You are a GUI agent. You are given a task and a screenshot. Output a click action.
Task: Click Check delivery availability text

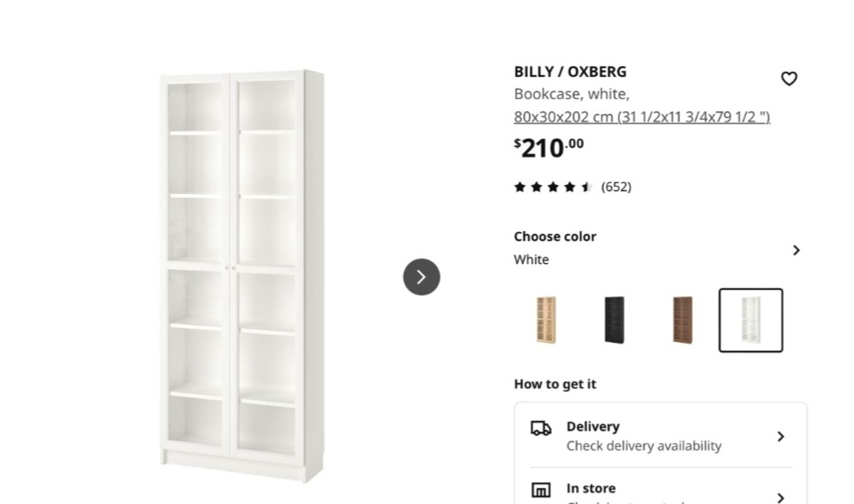point(644,446)
